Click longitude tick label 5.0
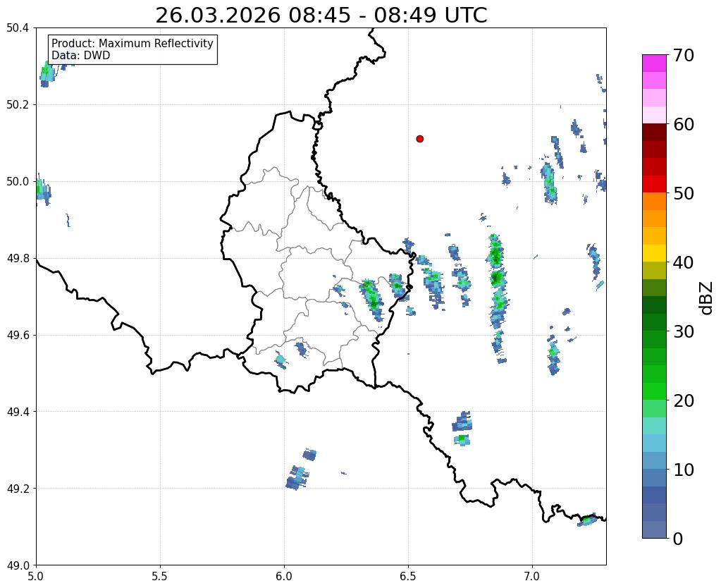 point(36,576)
